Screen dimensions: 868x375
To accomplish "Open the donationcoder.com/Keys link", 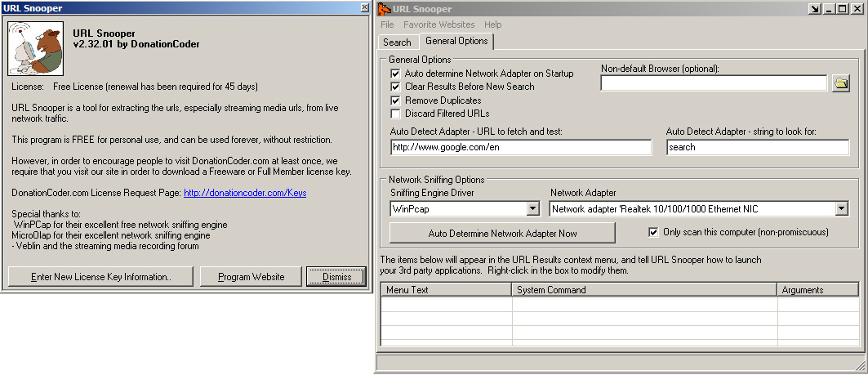I will click(x=245, y=193).
